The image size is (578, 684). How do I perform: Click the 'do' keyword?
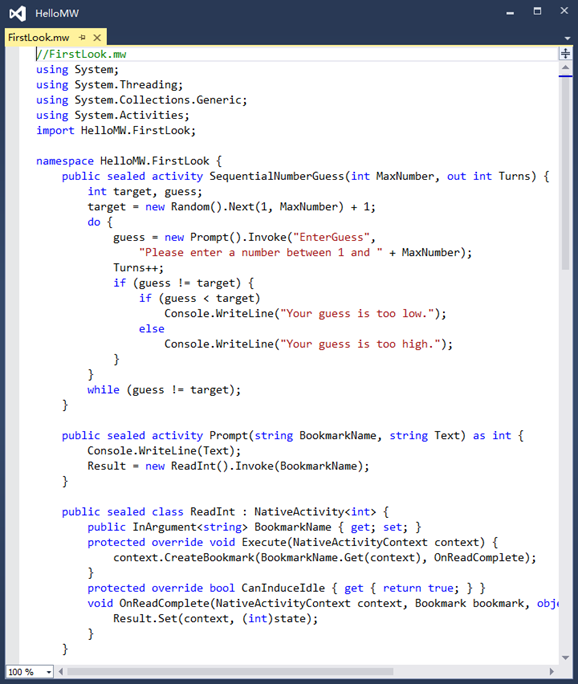click(x=94, y=222)
